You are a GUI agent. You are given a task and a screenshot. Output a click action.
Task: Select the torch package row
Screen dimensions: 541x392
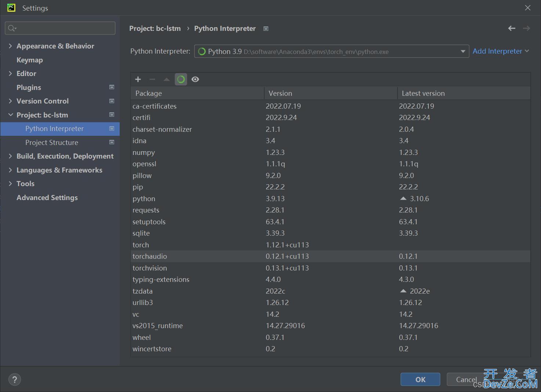tap(331, 245)
